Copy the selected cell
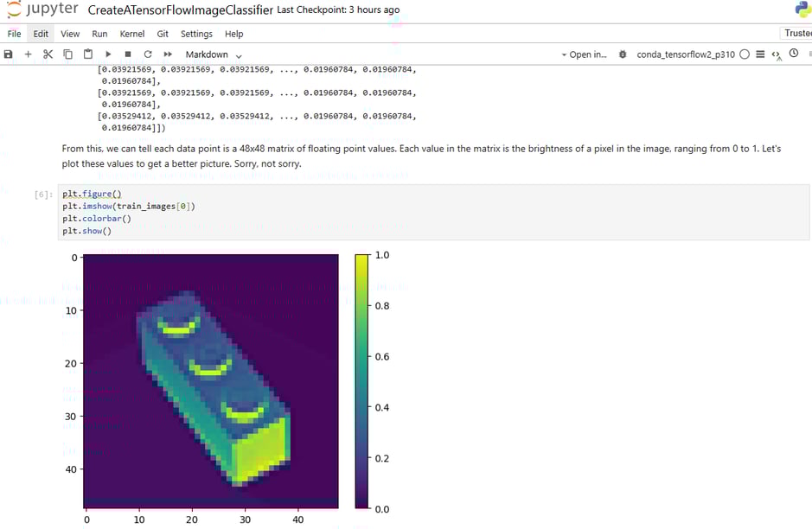The width and height of the screenshot is (812, 529). click(x=67, y=54)
